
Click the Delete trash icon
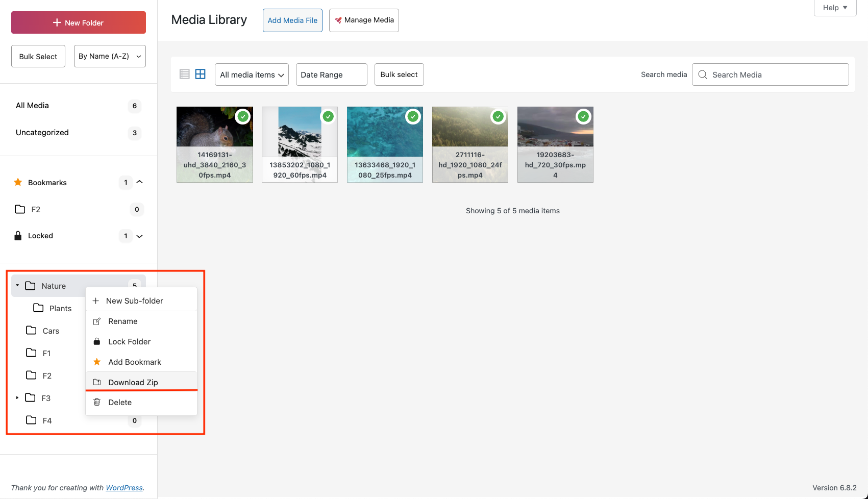96,402
